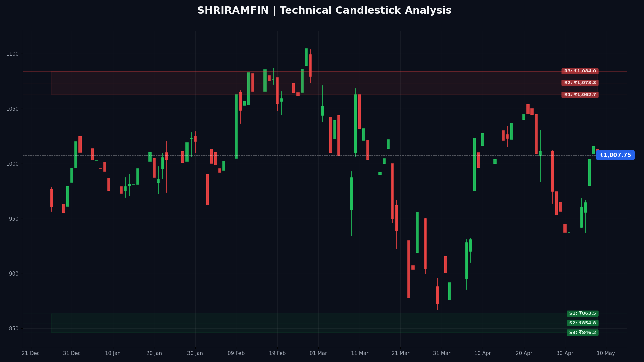Select the R2: ₹1,073.3 resistance label
This screenshot has height=362, width=644.
tap(580, 83)
